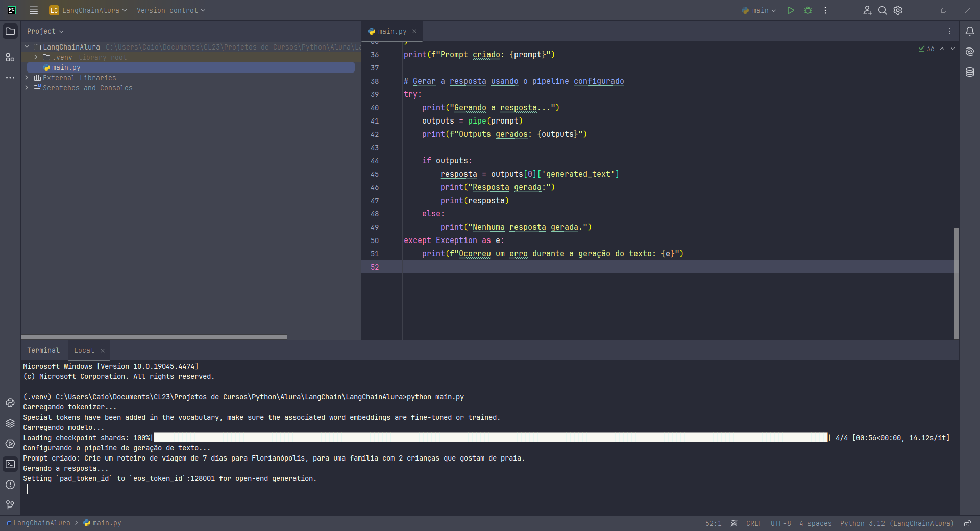Open the Python Console tool window
The image size is (980, 531).
coord(10,403)
